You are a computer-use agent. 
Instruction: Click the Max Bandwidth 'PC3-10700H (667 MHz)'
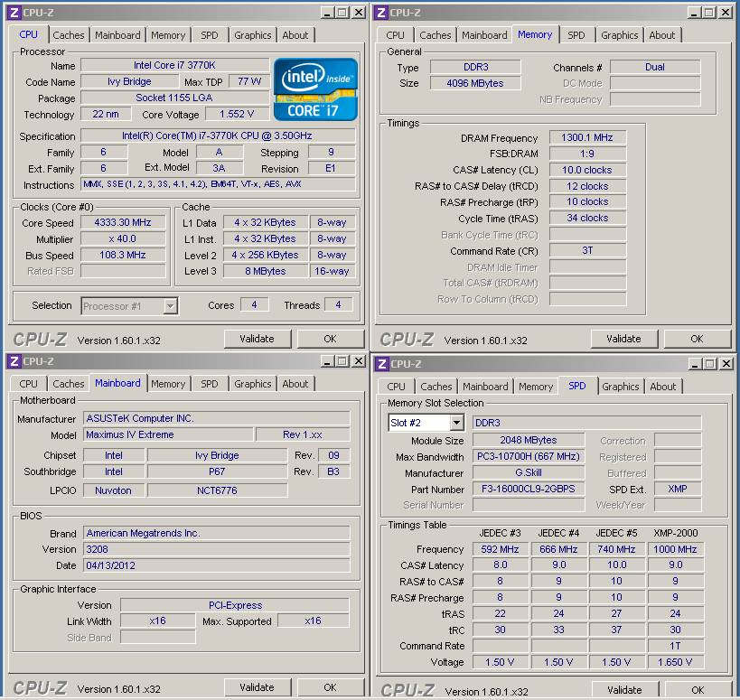coord(529,457)
